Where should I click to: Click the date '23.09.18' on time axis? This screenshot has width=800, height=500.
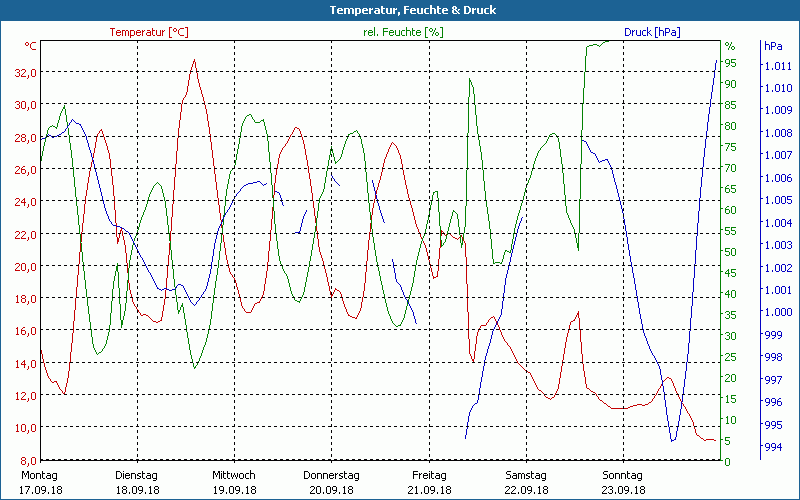point(624,490)
